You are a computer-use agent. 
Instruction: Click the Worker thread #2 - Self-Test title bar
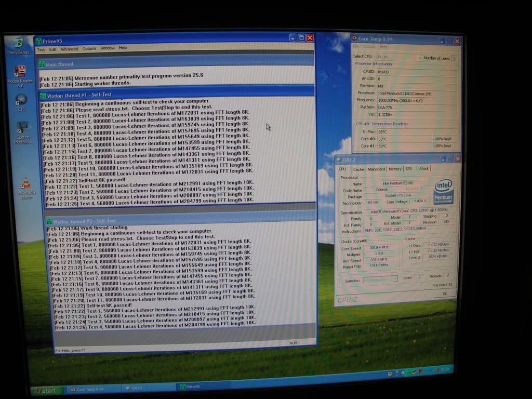click(x=180, y=219)
